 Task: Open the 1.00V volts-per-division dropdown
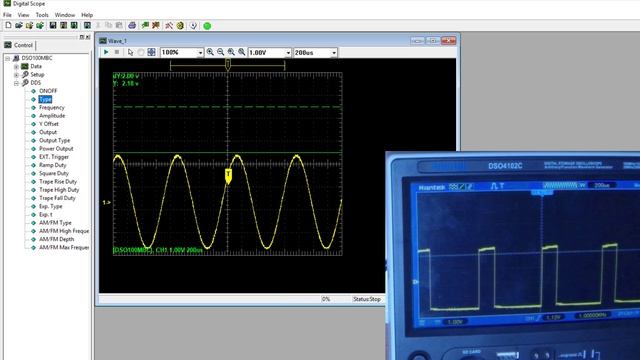288,53
